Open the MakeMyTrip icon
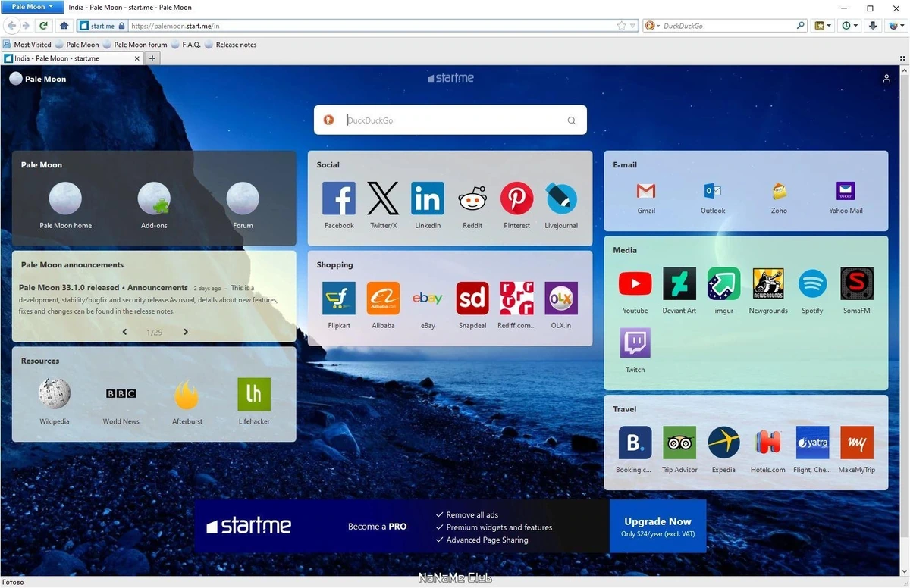Image resolution: width=910 pixels, height=588 pixels. click(x=857, y=443)
